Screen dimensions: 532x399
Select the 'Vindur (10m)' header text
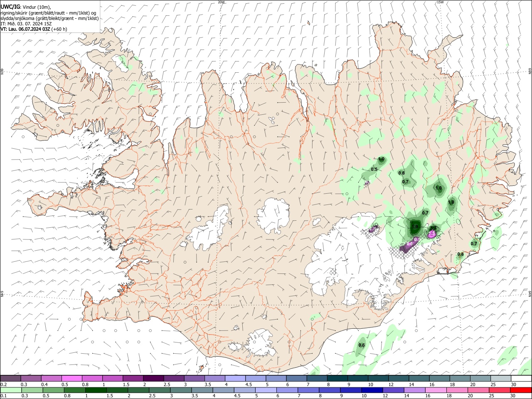click(x=36, y=7)
